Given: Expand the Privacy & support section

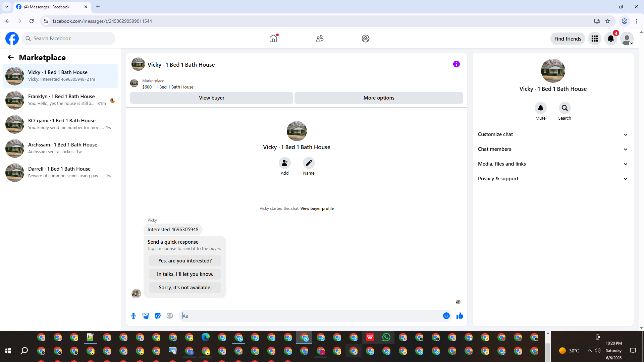Looking at the screenshot, I should coord(553,179).
